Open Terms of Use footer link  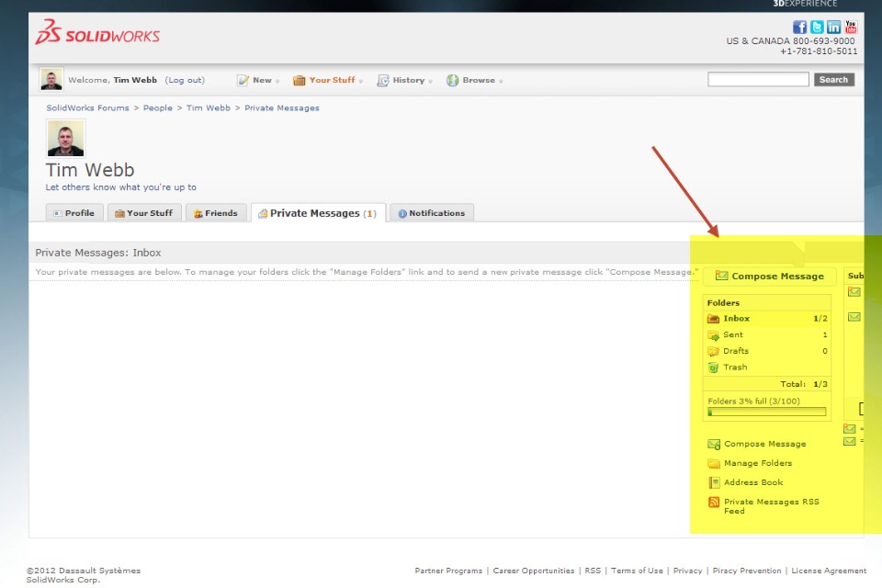[637, 571]
